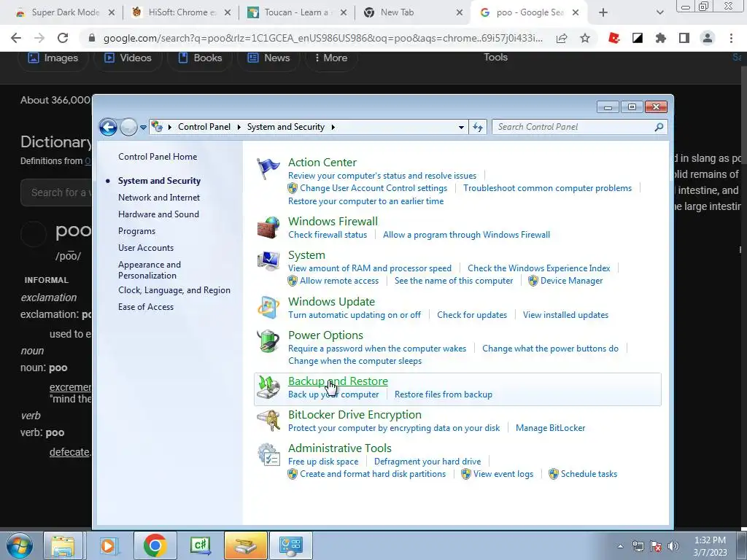The height and width of the screenshot is (560, 747).
Task: Open Windows Explorer from the taskbar
Action: (63, 545)
